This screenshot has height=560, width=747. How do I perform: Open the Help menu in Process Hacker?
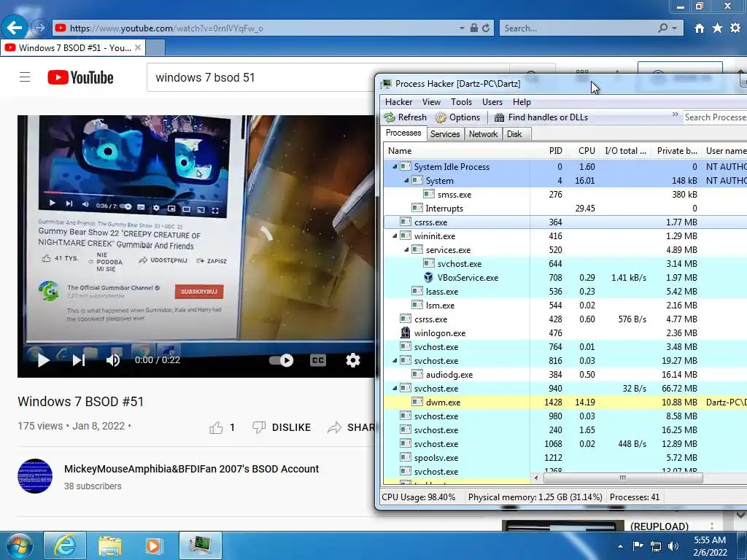pyautogui.click(x=522, y=102)
